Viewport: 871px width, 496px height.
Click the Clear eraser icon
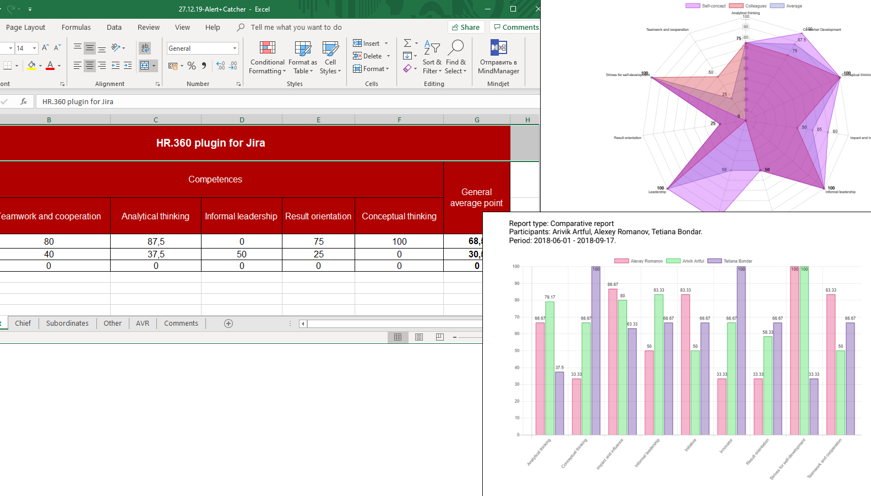pos(407,69)
